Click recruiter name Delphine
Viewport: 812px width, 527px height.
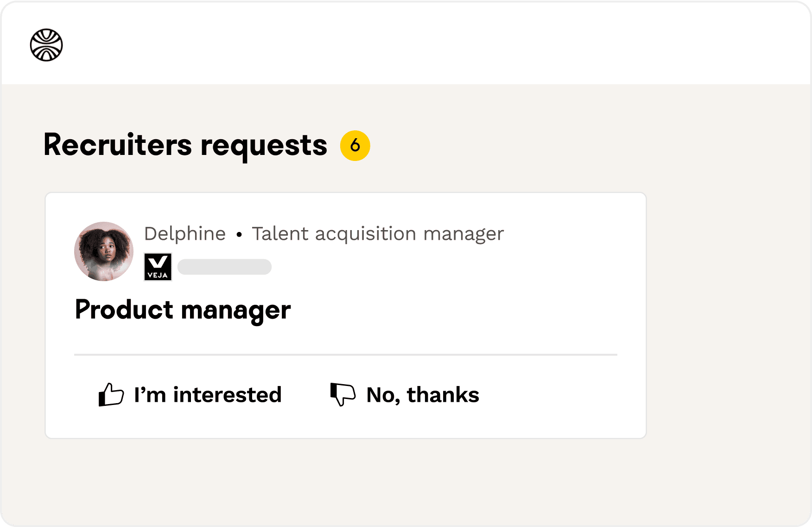(185, 234)
